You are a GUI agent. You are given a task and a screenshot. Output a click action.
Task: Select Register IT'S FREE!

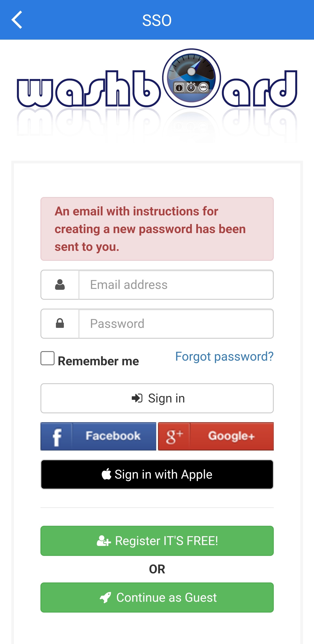[x=157, y=541]
